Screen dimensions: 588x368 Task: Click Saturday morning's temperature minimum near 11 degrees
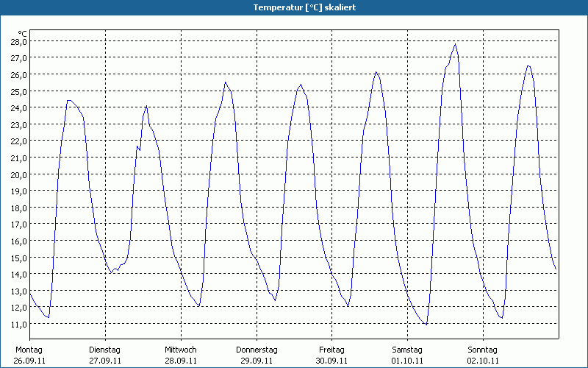pos(426,324)
